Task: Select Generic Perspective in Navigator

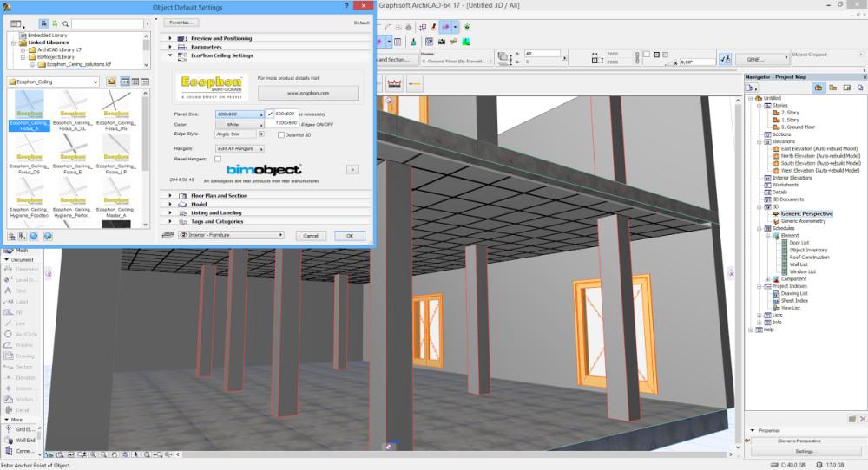Action: coord(806,213)
